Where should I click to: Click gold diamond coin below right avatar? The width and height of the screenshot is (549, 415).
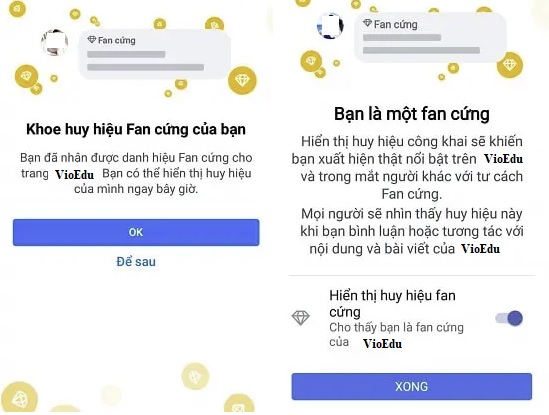pos(311,61)
